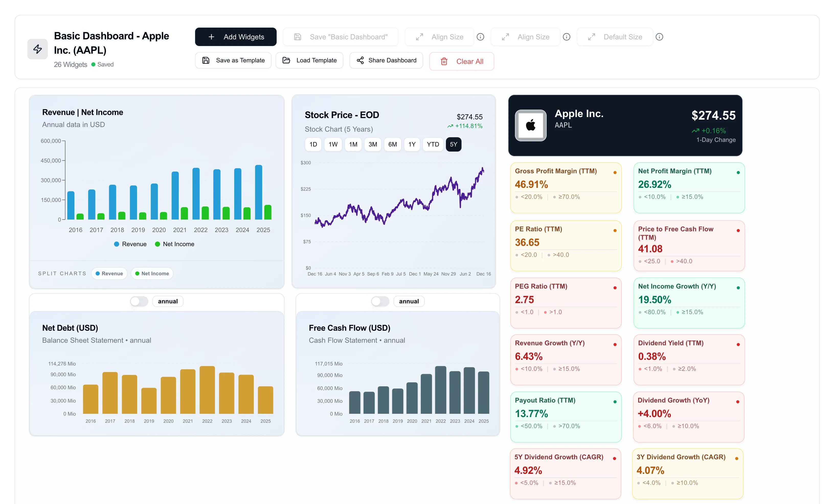Click the trash icon inside Clear All

click(x=444, y=61)
